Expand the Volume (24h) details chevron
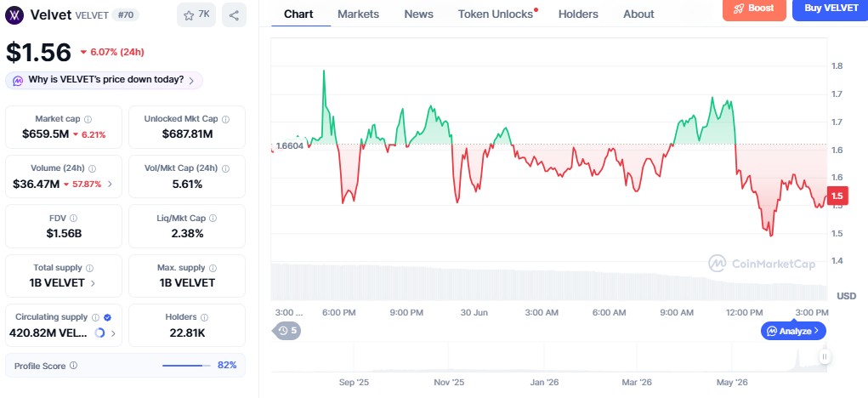 [110, 184]
